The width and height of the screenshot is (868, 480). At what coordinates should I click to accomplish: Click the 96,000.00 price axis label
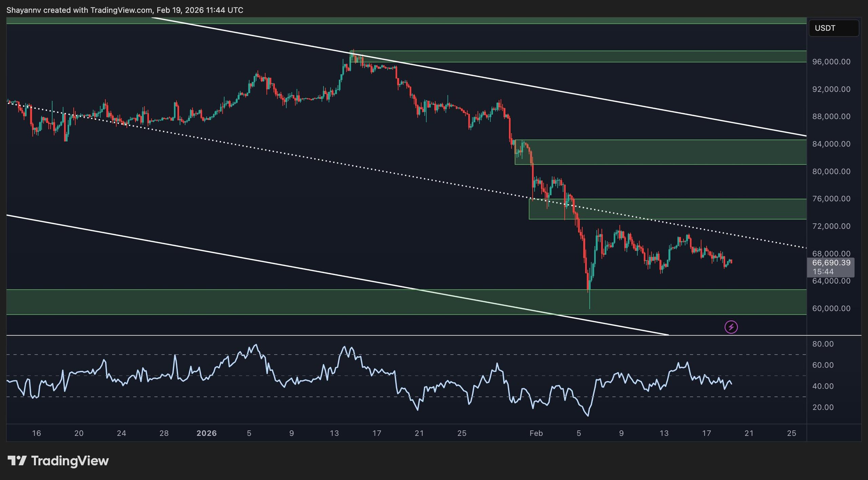pyautogui.click(x=831, y=62)
